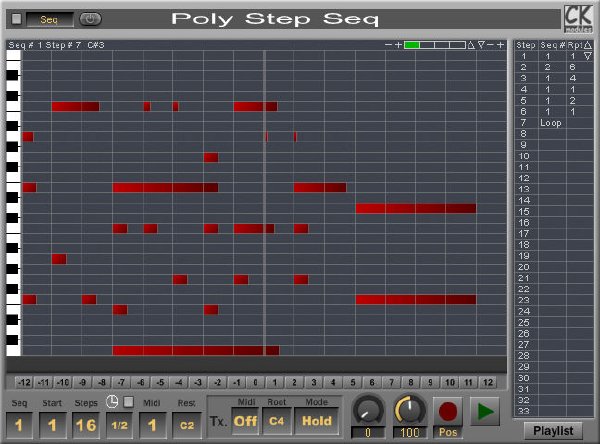Click the yellow knob set to 100
600x444 pixels.
[409, 410]
